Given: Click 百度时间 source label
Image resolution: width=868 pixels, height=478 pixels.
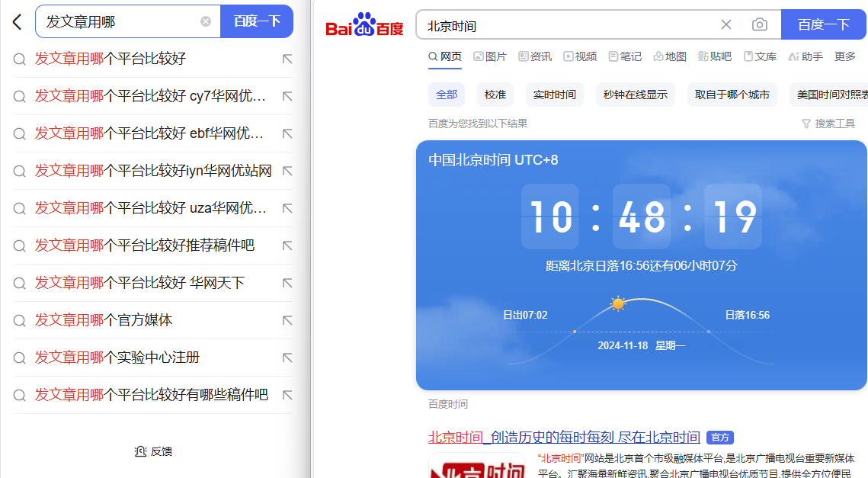Looking at the screenshot, I should point(448,404).
